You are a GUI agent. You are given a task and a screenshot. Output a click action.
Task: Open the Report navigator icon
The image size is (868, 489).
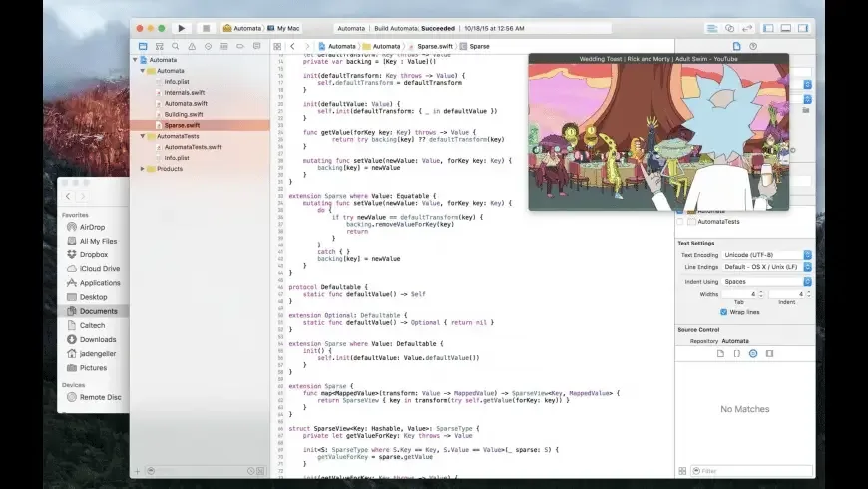pyautogui.click(x=256, y=47)
